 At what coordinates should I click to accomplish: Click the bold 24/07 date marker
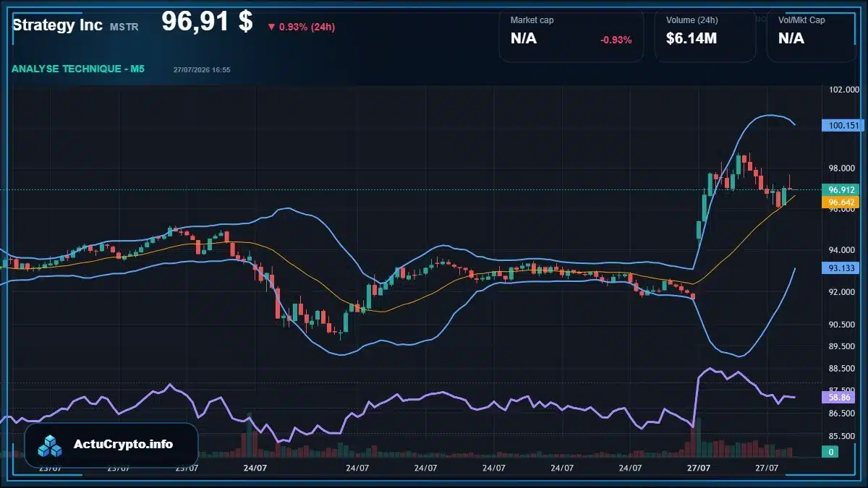[255, 468]
